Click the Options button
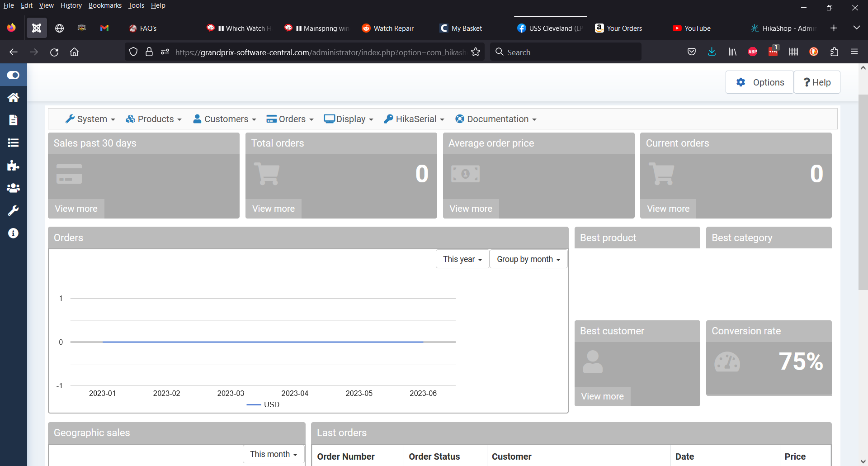This screenshot has height=466, width=868. (760, 82)
